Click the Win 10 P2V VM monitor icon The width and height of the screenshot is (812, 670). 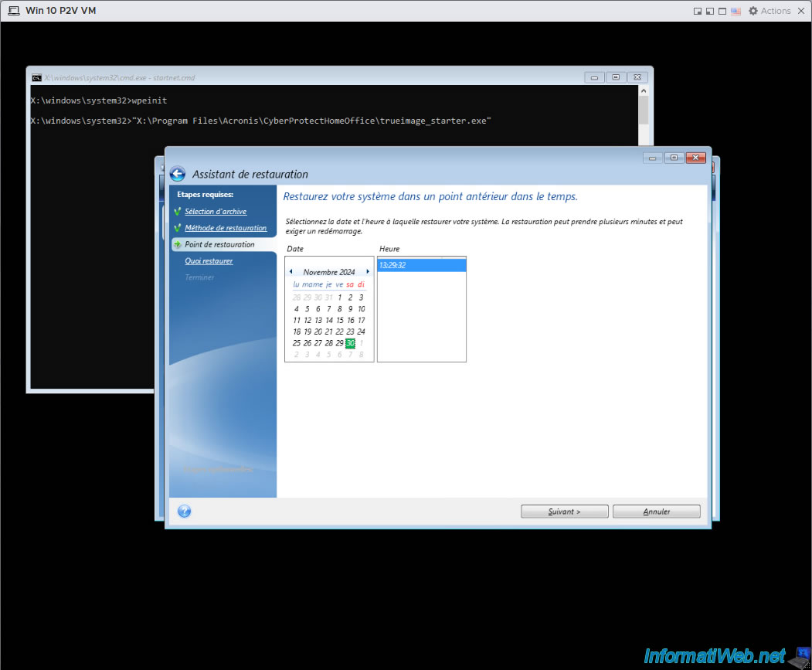coord(14,11)
